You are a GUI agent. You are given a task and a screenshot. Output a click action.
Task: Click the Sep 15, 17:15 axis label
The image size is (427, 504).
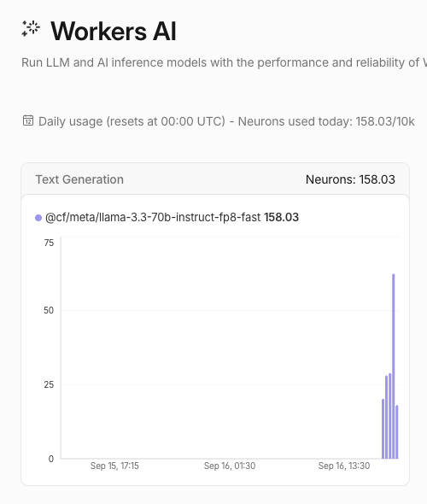(x=114, y=466)
